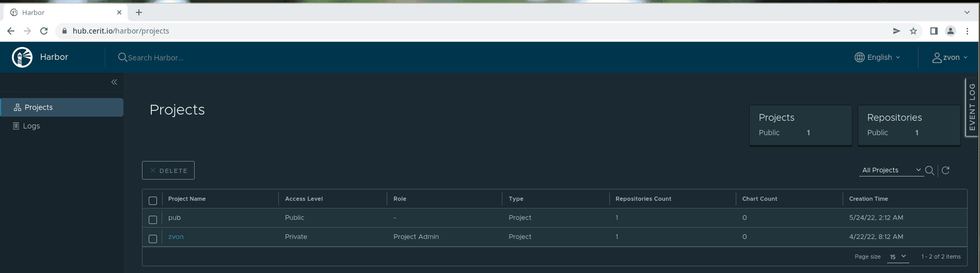
Task: Select Projects in the left navigation
Action: point(39,107)
